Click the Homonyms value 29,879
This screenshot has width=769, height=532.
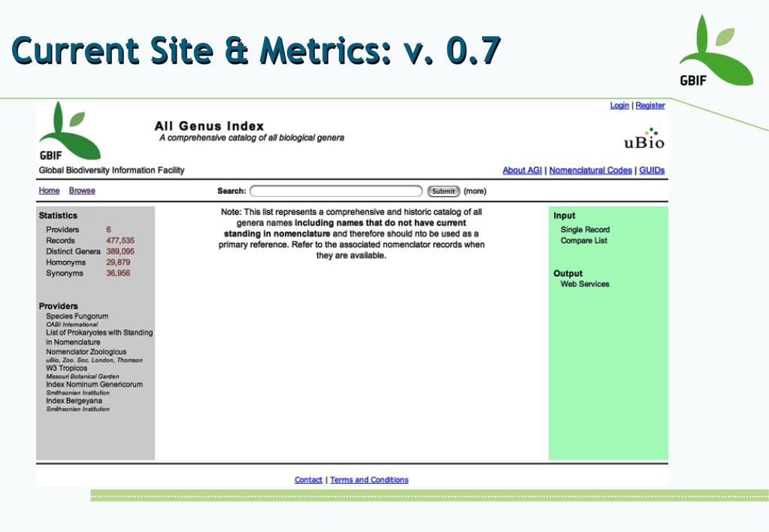118,262
